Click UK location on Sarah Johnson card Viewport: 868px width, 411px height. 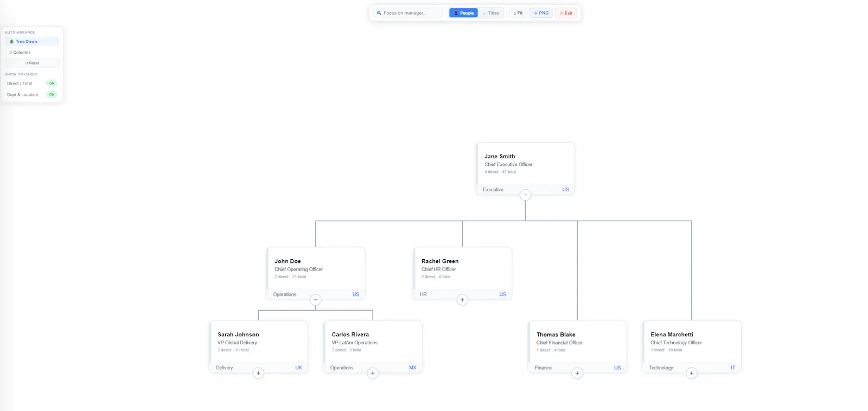298,368
